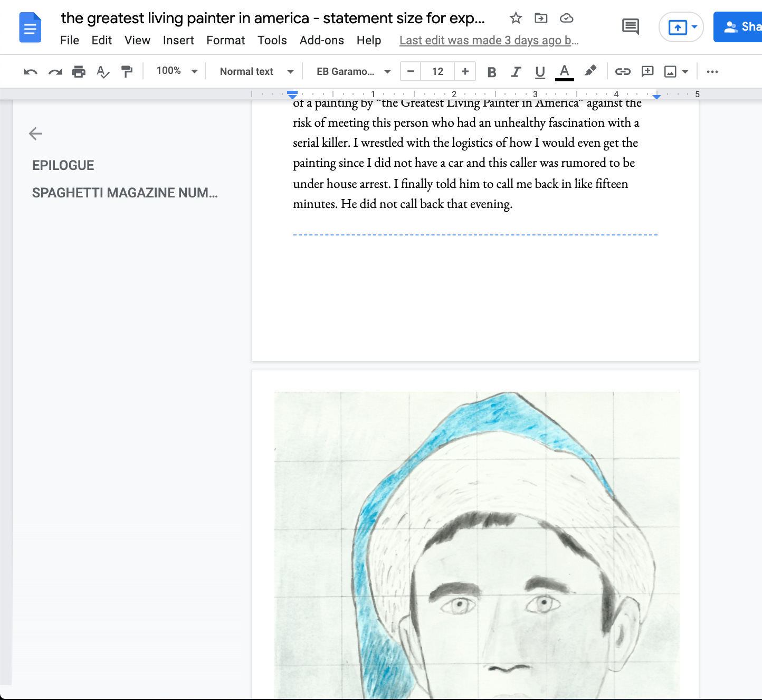Star this document
Screen dimensions: 762x700
point(516,18)
